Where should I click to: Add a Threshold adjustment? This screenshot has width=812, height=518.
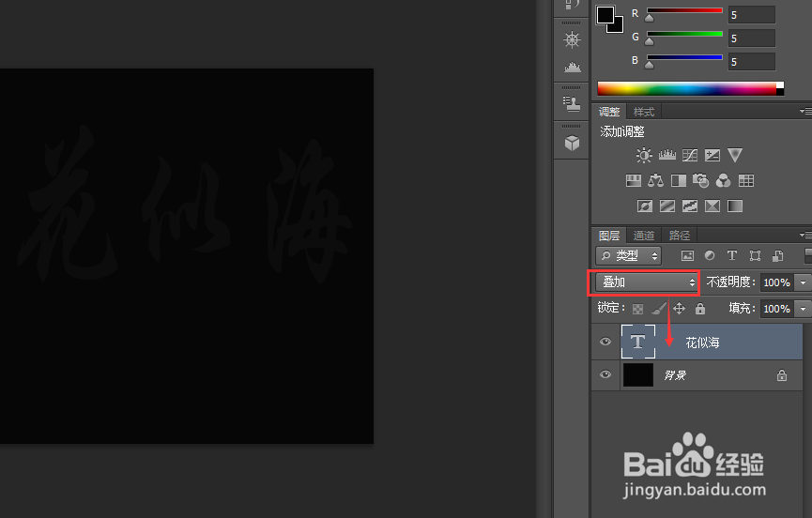690,206
